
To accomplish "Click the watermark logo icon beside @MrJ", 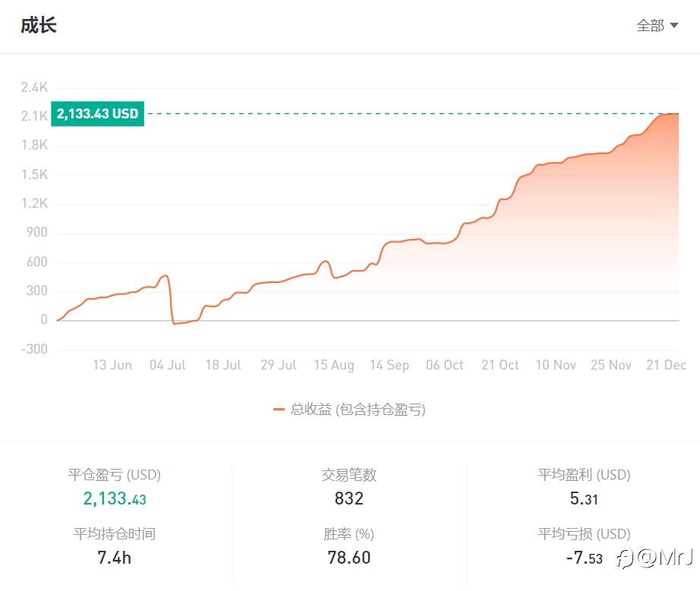I will point(626,559).
